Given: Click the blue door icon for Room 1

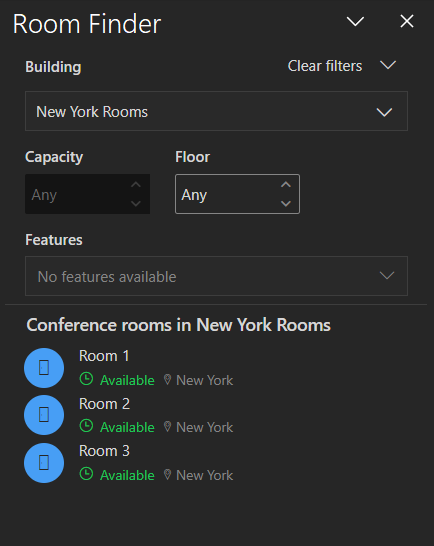Looking at the screenshot, I should click(44, 368).
